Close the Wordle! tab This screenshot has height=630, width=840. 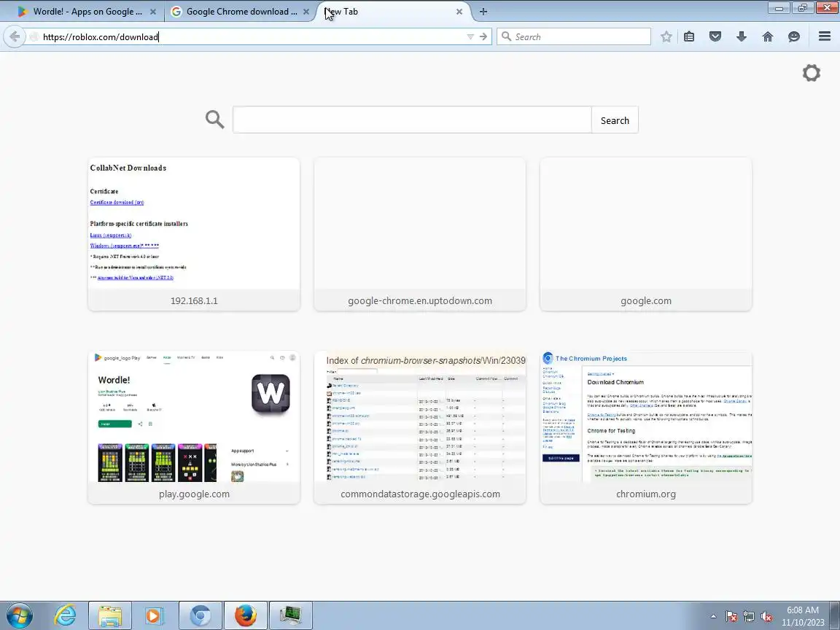[152, 11]
